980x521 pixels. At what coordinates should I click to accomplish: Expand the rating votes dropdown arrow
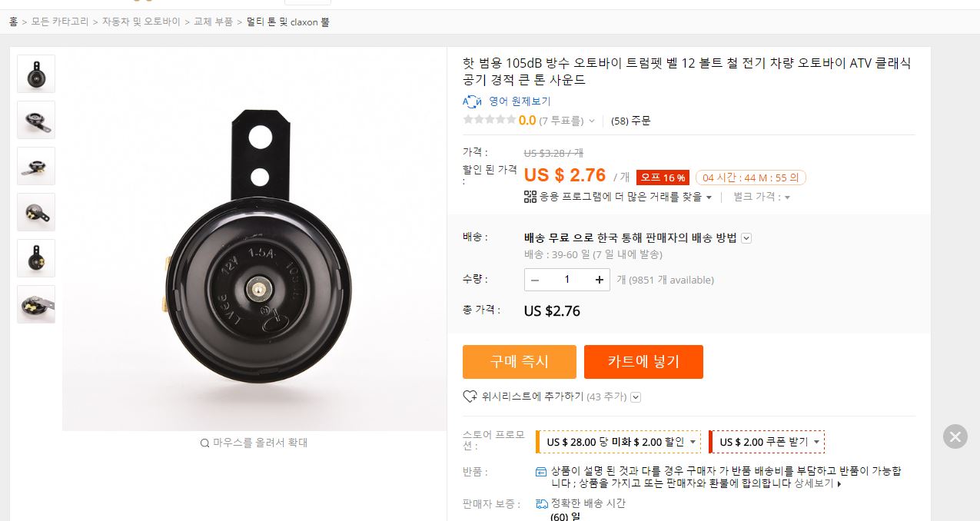click(x=591, y=121)
